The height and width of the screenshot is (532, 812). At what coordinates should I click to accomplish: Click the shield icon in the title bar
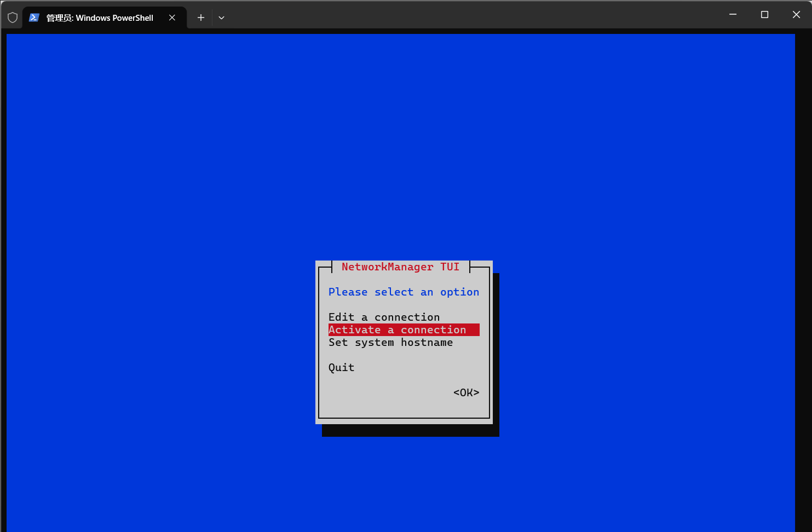(x=12, y=16)
